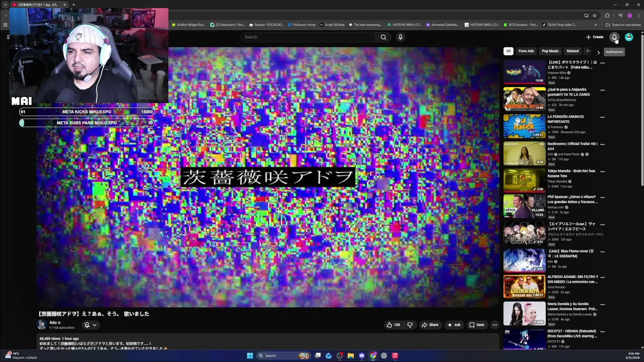The height and width of the screenshot is (362, 644).
Task: Open the Ado channel avatar
Action: (x=42, y=325)
